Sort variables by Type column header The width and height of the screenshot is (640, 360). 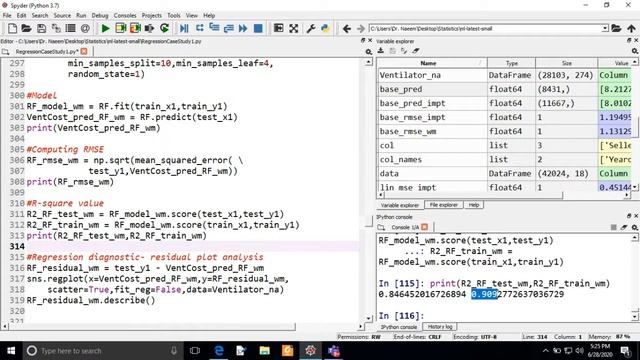click(511, 63)
